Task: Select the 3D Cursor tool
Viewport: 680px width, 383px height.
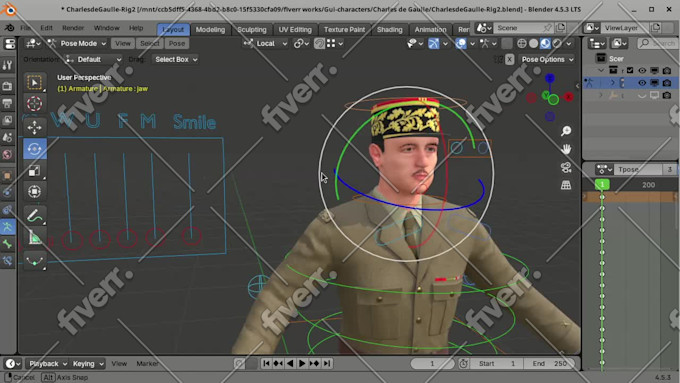Action: 35,104
